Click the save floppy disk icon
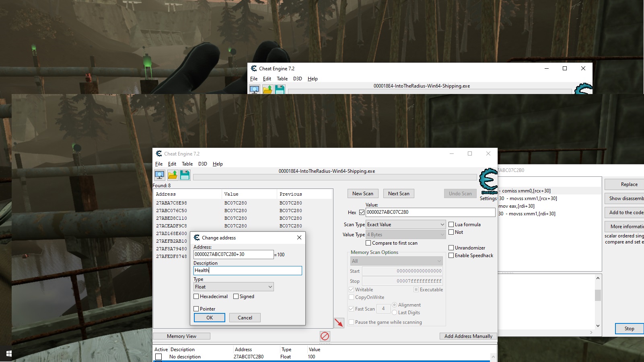The image size is (644, 362). tap(185, 175)
